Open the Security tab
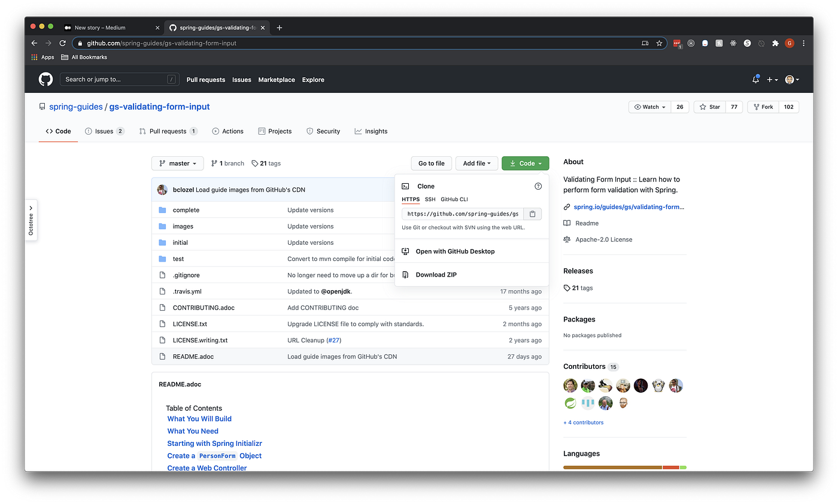The height and width of the screenshot is (504, 838). click(x=323, y=131)
